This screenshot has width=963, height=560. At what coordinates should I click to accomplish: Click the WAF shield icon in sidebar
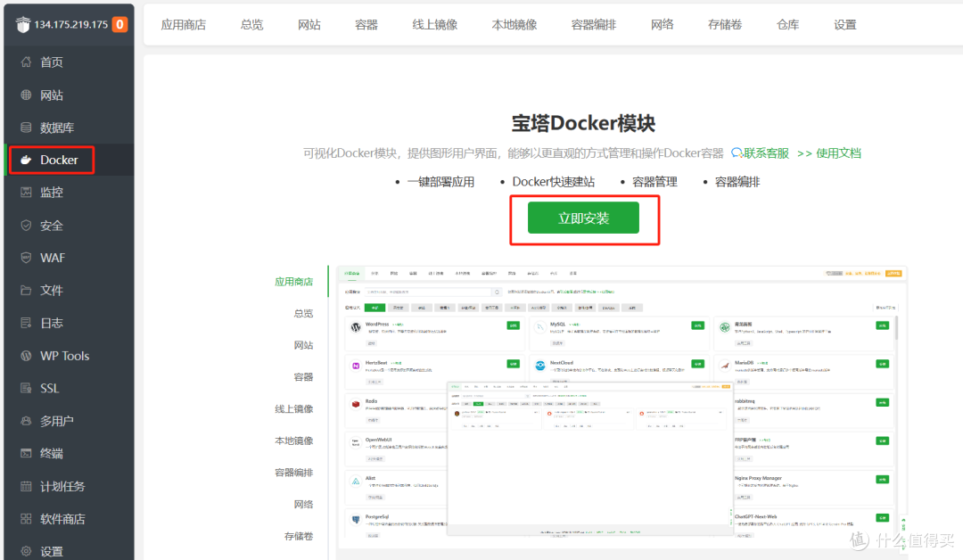coord(26,258)
